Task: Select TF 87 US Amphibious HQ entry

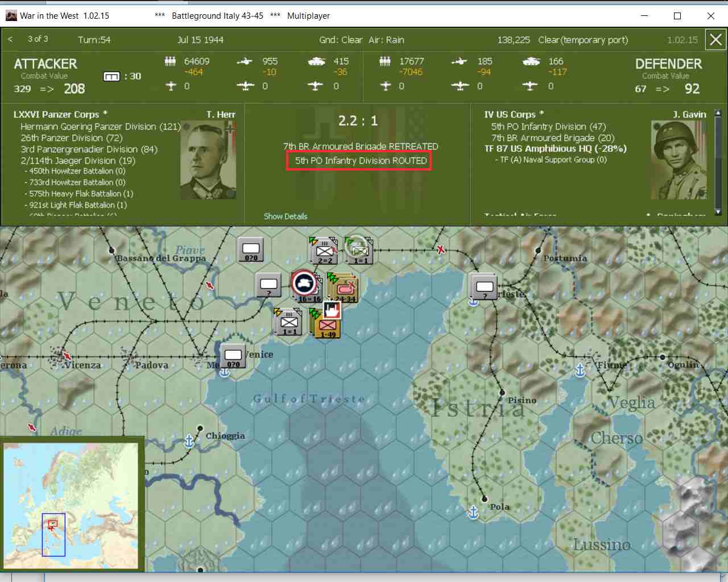Action: click(x=555, y=149)
